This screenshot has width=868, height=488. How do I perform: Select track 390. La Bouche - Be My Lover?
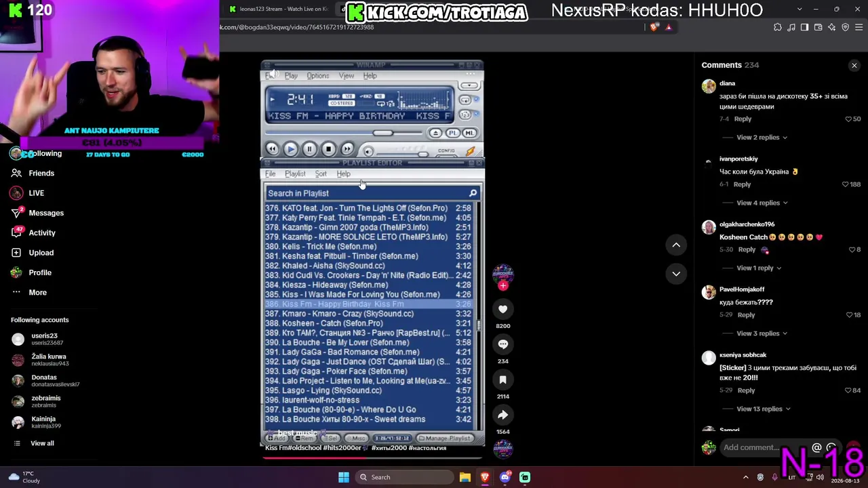coord(368,343)
